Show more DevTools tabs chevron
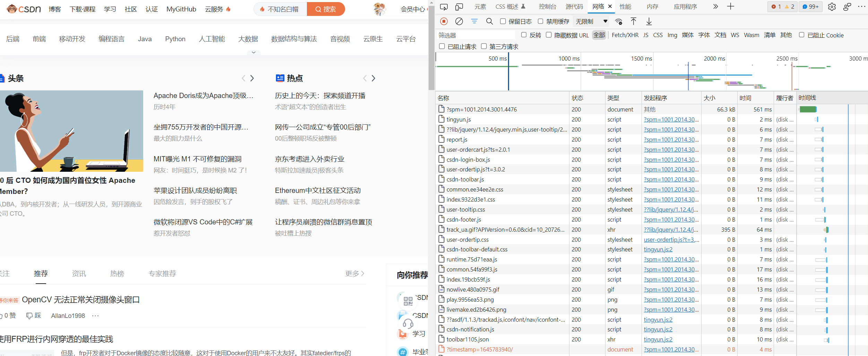 coord(715,7)
